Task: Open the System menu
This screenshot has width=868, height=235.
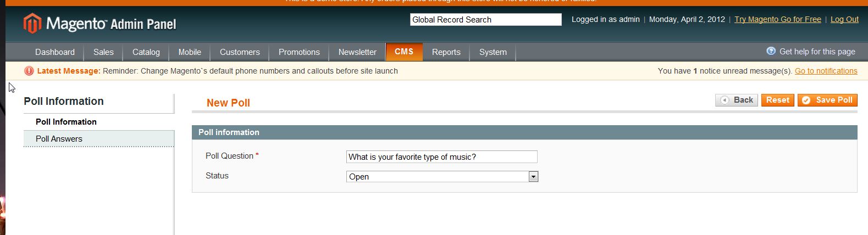Action: coord(493,52)
